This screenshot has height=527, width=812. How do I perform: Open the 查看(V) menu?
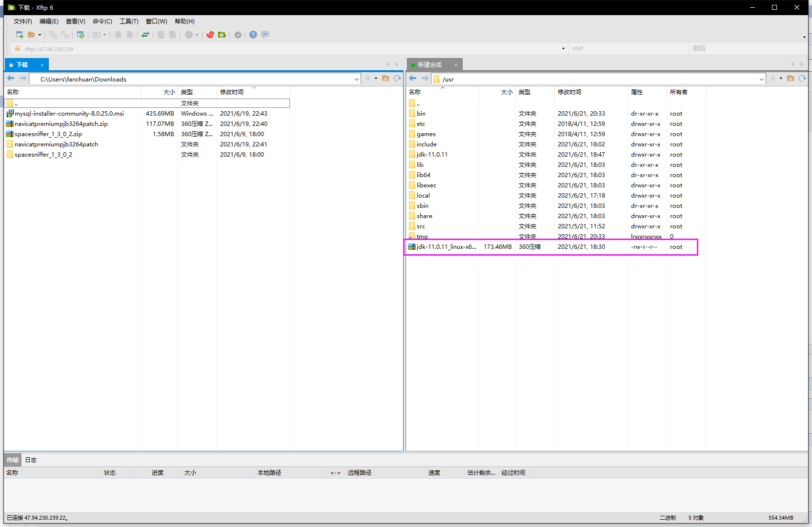pos(76,21)
